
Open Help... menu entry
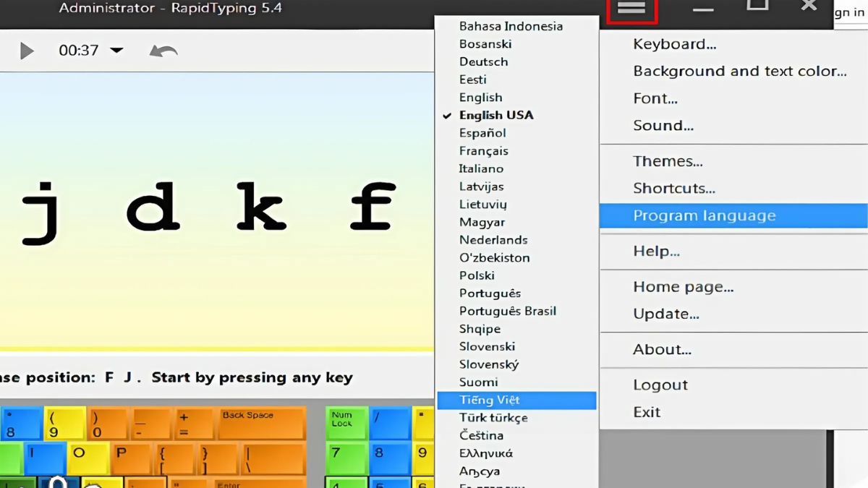coord(656,251)
